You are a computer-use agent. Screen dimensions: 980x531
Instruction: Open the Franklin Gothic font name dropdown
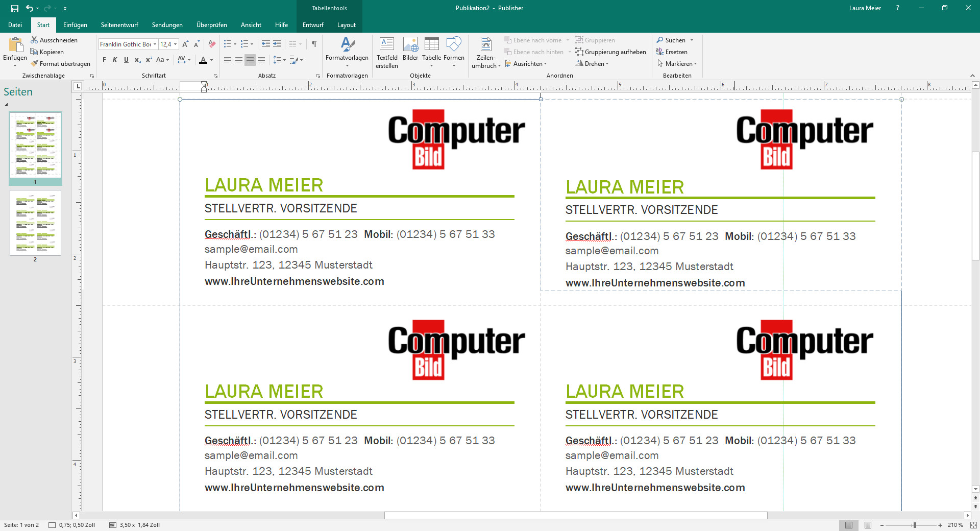tap(155, 44)
